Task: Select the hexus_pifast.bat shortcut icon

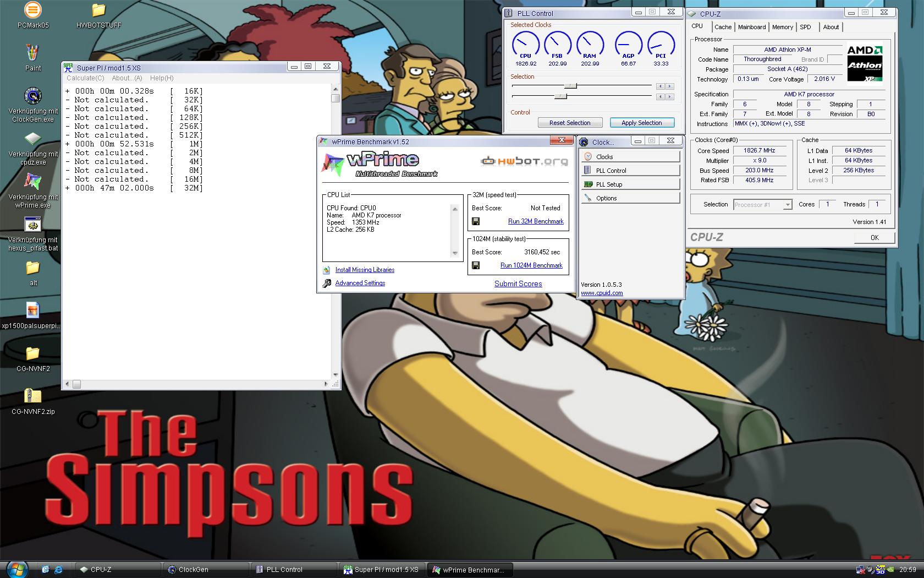Action: pos(33,225)
